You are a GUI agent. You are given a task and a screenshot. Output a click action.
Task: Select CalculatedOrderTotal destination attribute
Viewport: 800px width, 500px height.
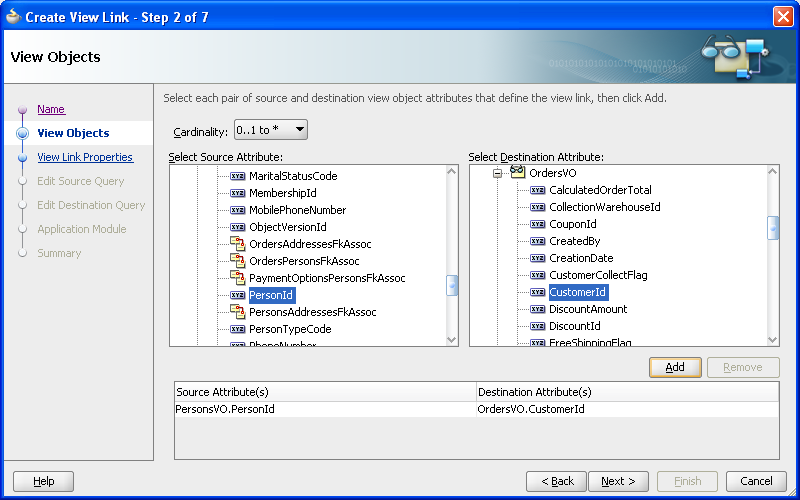601,190
